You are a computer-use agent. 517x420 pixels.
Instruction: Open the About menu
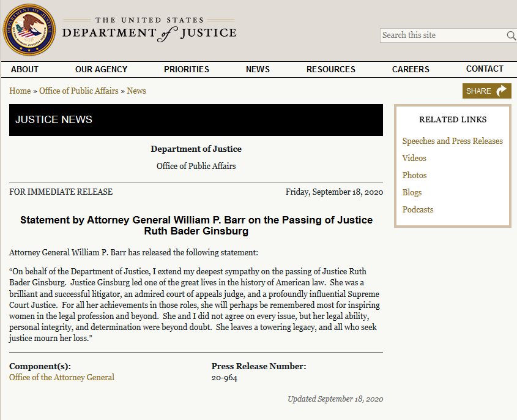24,69
